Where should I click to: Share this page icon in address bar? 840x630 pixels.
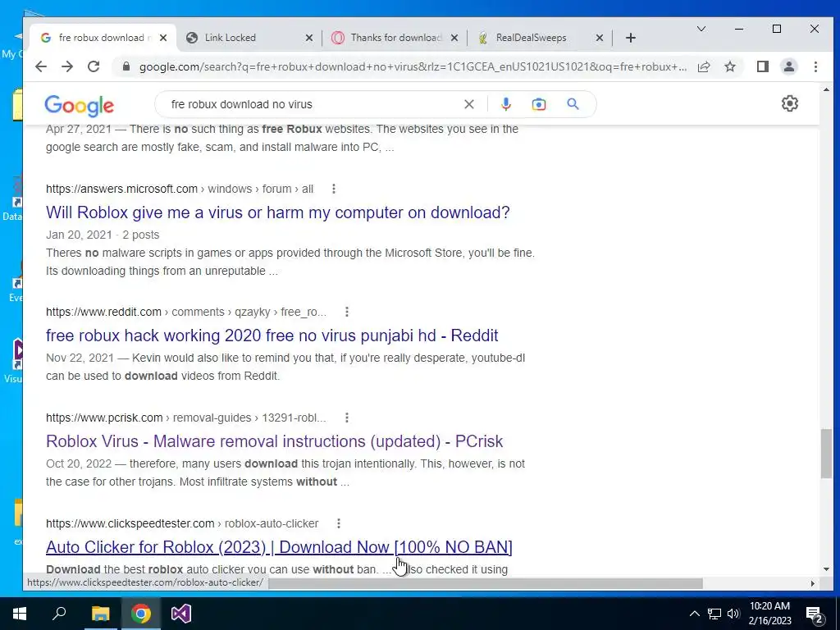(704, 66)
